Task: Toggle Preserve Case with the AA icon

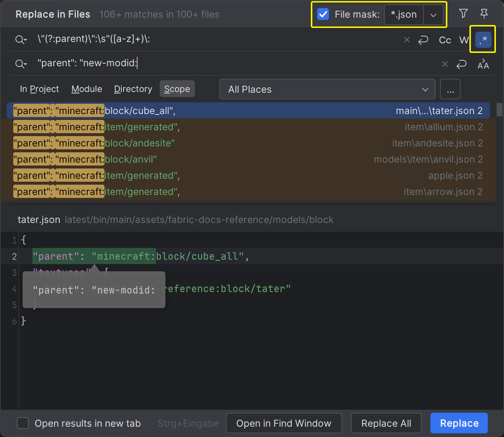Action: (483, 64)
